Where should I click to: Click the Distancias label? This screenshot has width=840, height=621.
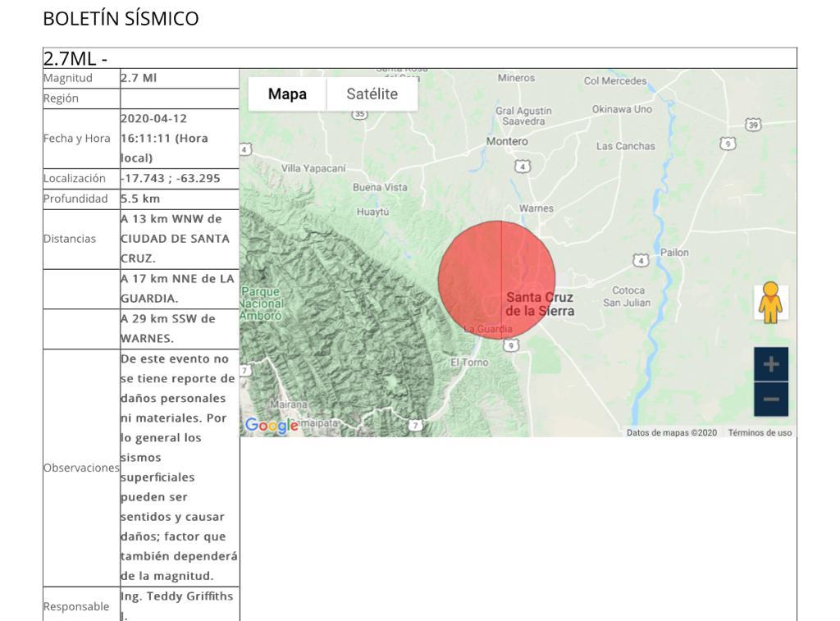(70, 239)
